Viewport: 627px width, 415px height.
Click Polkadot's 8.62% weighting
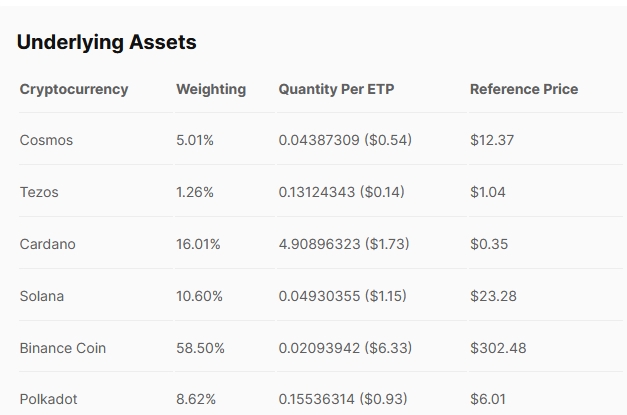pos(196,399)
